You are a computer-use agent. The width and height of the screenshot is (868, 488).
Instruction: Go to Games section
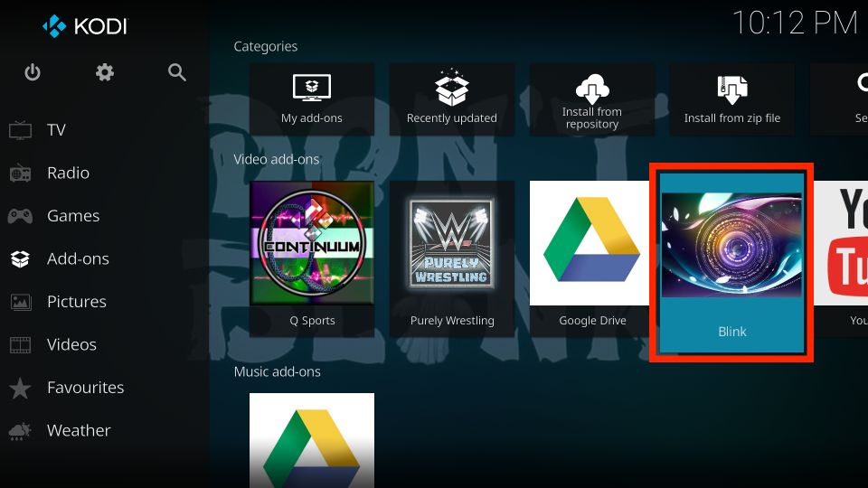(73, 216)
